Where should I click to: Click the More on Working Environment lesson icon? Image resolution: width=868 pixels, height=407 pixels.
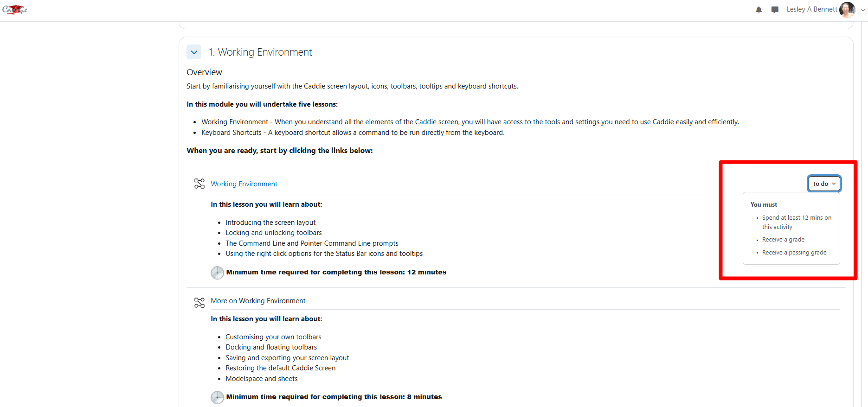pos(199,303)
